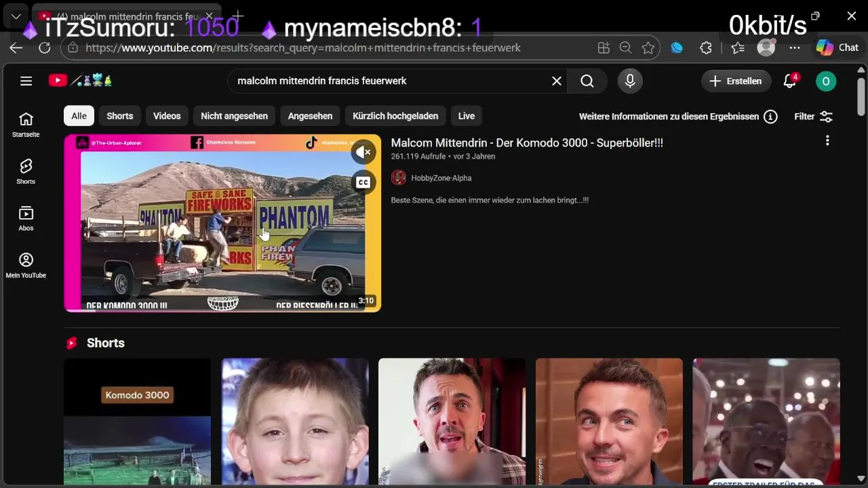Open the browser extensions puzzle icon

pyautogui.click(x=706, y=48)
